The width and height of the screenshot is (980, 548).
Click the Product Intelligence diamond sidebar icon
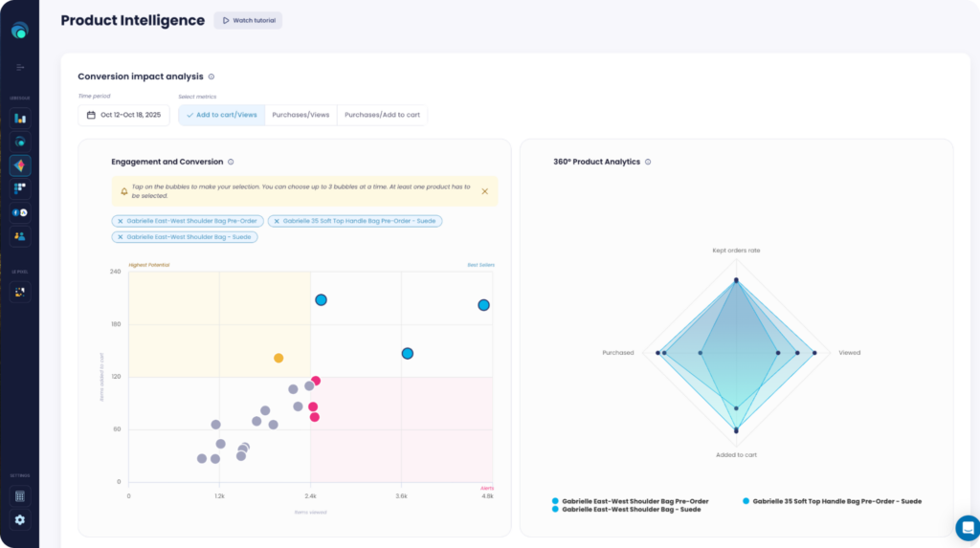(20, 165)
